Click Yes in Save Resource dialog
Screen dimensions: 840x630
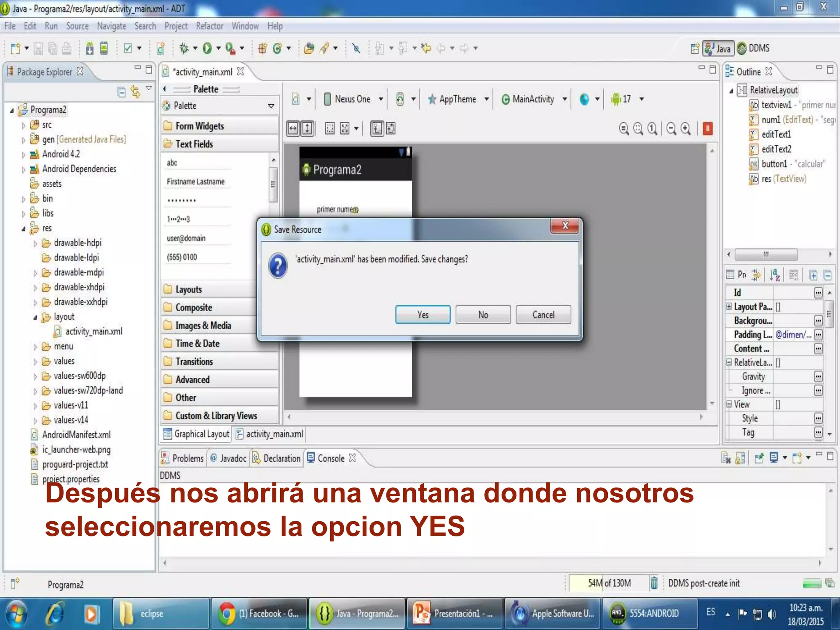[x=422, y=315]
